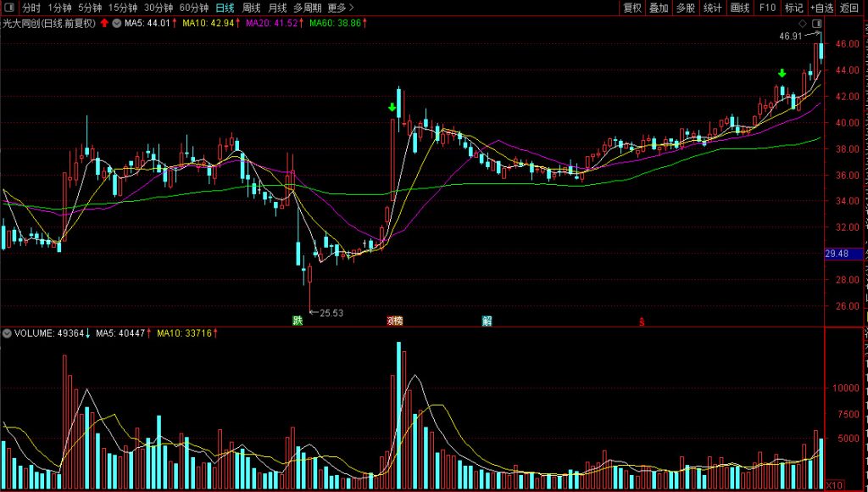Image resolution: width=868 pixels, height=492 pixels.
Task: Open the 画线 drawing tools
Action: (x=740, y=8)
